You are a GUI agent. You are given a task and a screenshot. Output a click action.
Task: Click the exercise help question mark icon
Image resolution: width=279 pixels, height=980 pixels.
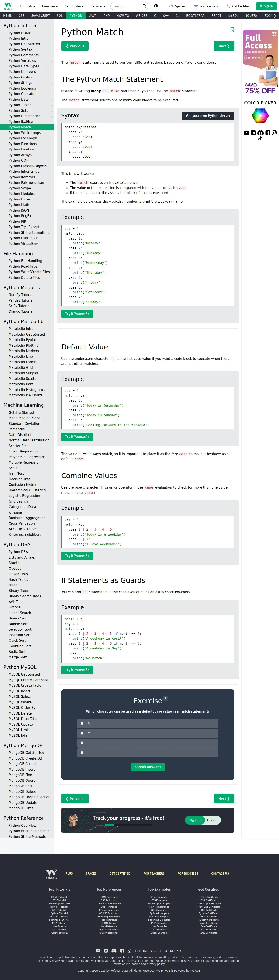(x=165, y=698)
